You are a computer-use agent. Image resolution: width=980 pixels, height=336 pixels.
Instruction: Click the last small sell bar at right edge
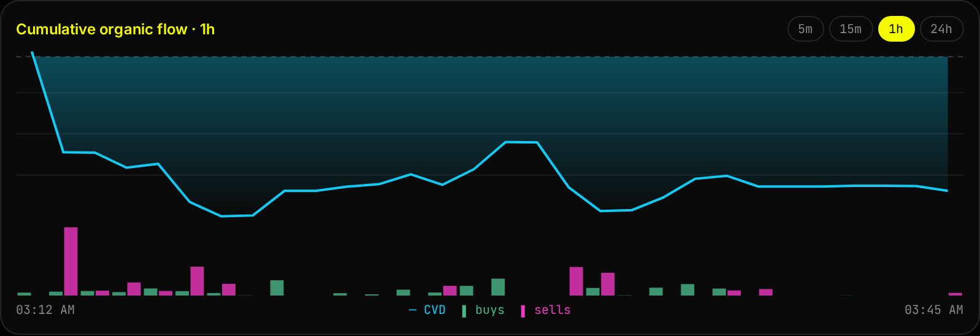point(955,294)
